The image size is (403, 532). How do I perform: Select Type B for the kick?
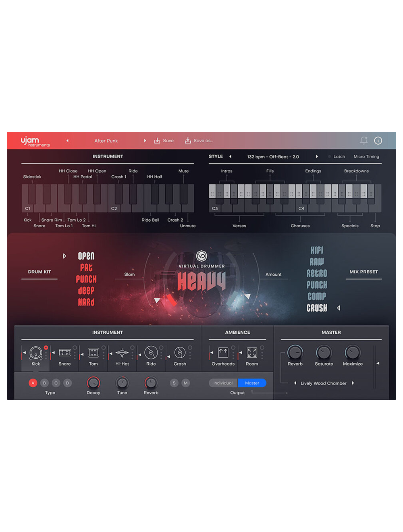click(x=44, y=383)
